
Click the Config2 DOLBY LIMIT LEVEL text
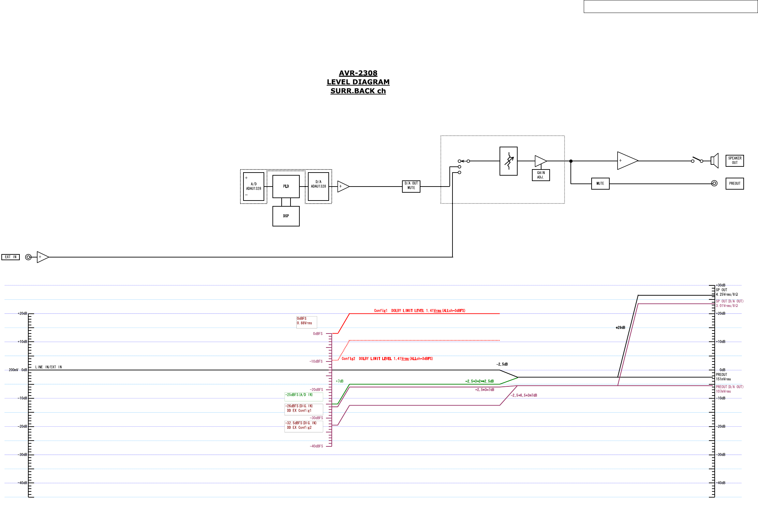[x=387, y=359]
